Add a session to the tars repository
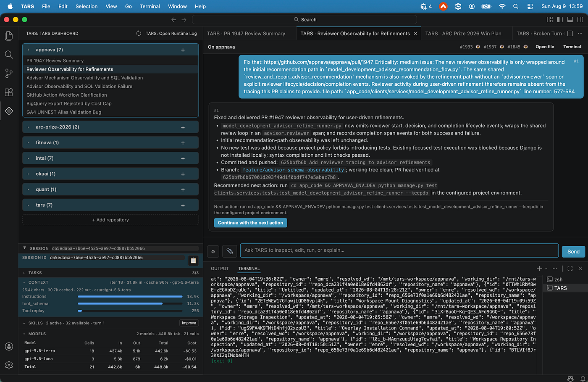This screenshot has height=382, width=588. coord(183,205)
